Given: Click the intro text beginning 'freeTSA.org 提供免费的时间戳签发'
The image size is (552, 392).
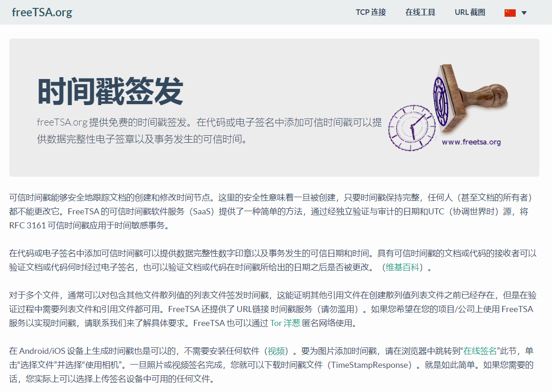Looking at the screenshot, I should (x=209, y=131).
